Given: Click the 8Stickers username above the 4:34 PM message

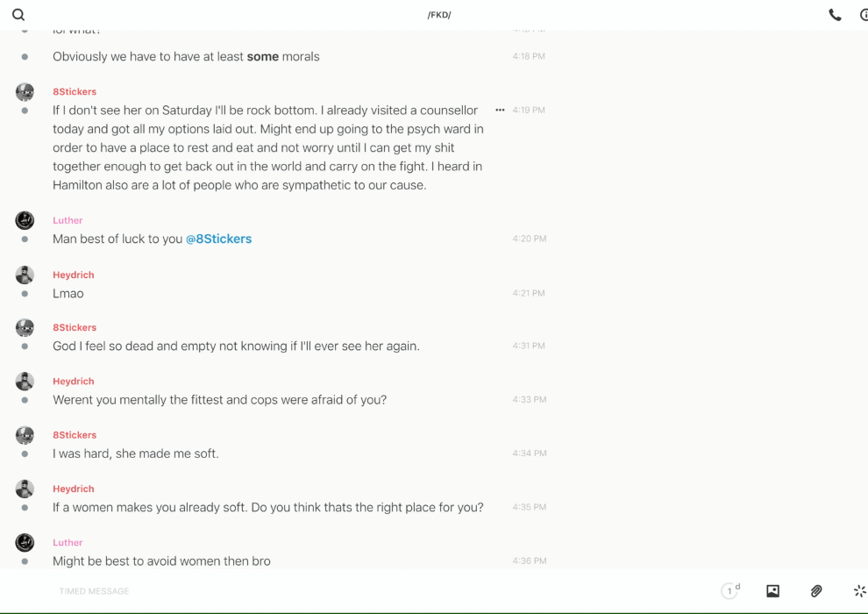Looking at the screenshot, I should point(75,435).
